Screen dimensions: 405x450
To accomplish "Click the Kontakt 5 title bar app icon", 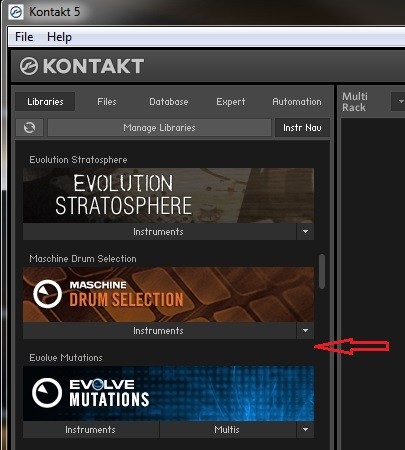I will tap(16, 12).
